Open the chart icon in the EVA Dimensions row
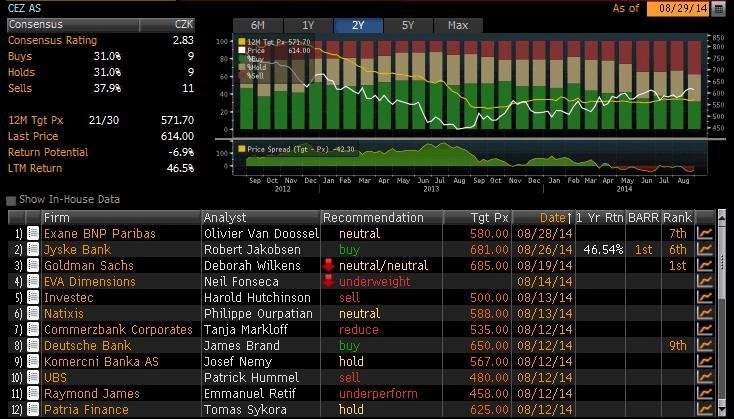Screen dimensions: 734x419 [x=705, y=281]
